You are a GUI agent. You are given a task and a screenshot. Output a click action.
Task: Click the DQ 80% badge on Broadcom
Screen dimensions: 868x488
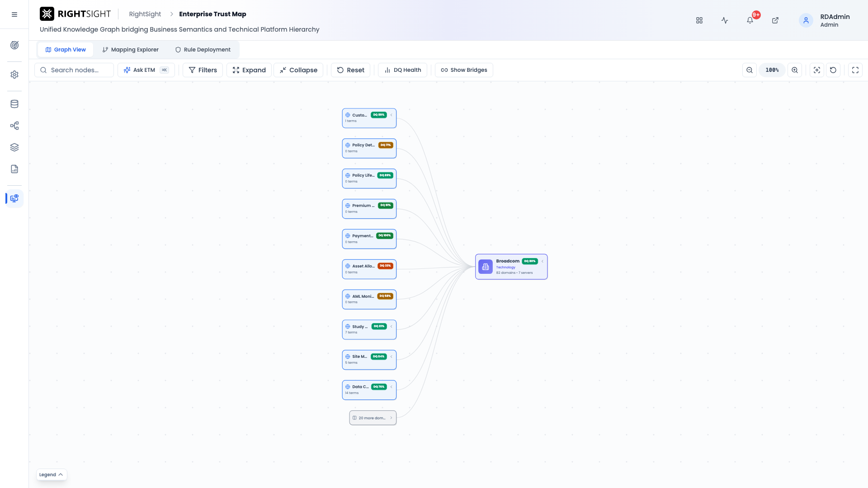point(530,261)
